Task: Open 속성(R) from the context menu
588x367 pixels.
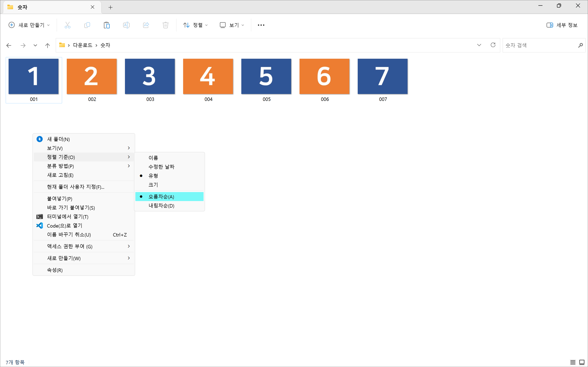Action: (x=55, y=270)
